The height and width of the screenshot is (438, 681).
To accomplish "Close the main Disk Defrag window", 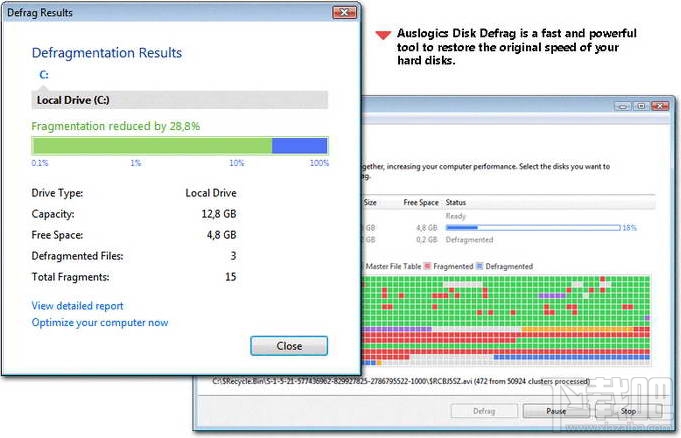I will [660, 106].
